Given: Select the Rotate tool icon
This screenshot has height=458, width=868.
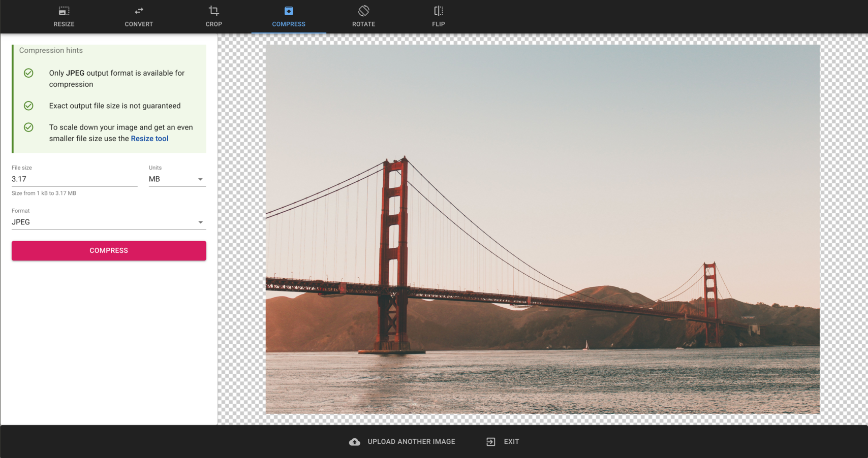Looking at the screenshot, I should tap(363, 11).
